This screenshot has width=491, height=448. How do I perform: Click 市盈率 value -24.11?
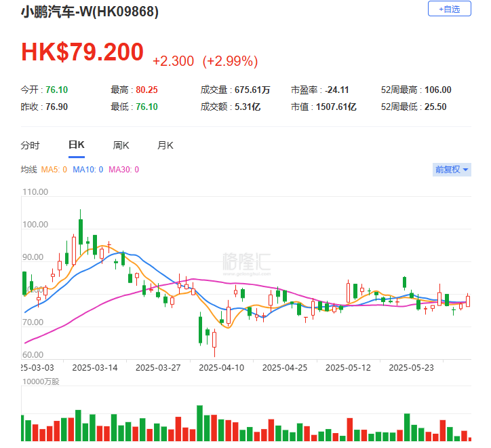click(x=336, y=90)
